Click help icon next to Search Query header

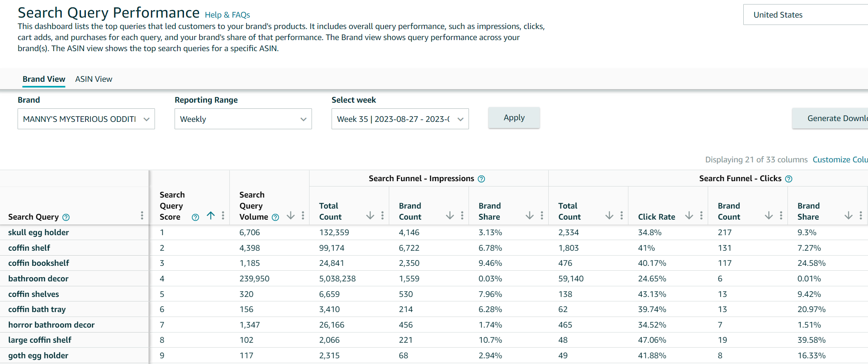click(x=66, y=217)
